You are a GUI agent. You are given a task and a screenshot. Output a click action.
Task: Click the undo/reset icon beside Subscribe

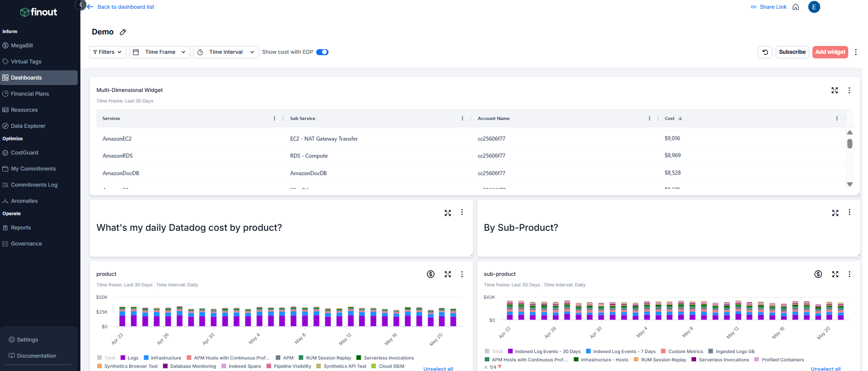point(765,52)
